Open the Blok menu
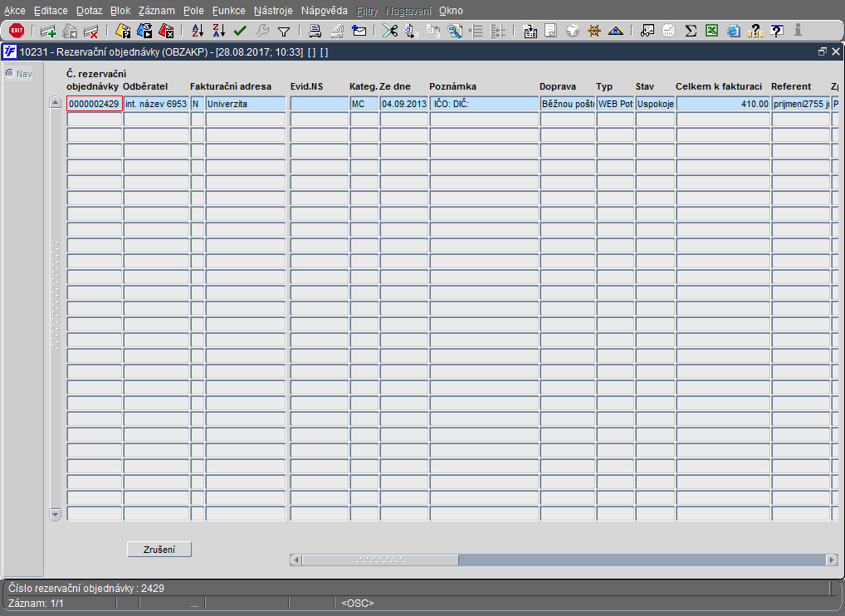Screen dimensions: 845x616 tap(120, 11)
